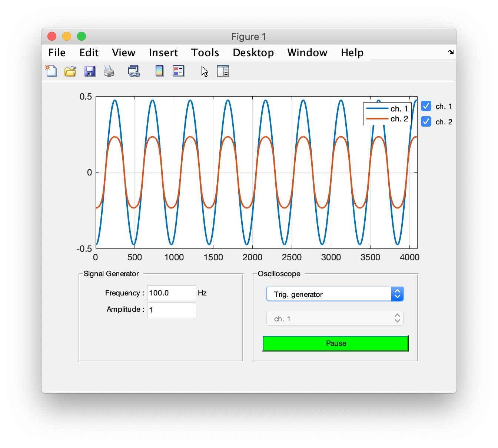Print the figure with the printer icon
The height and width of the screenshot is (448, 498).
[109, 71]
